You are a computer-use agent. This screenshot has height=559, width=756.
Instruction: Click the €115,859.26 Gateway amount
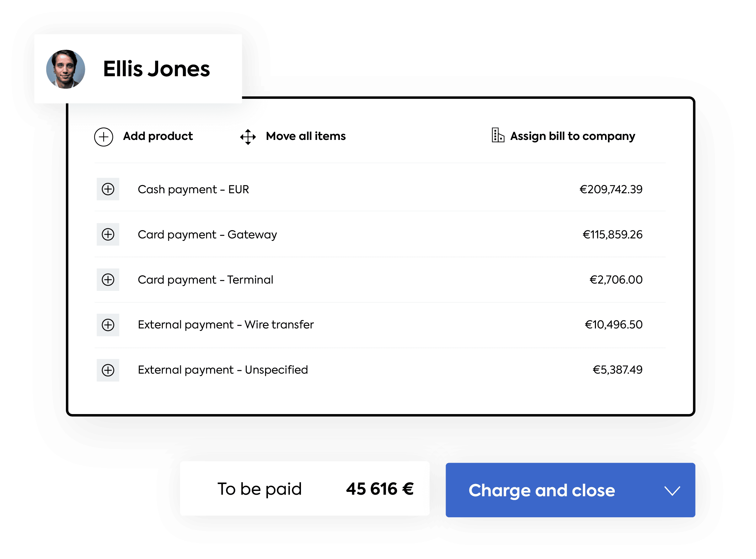click(x=612, y=235)
